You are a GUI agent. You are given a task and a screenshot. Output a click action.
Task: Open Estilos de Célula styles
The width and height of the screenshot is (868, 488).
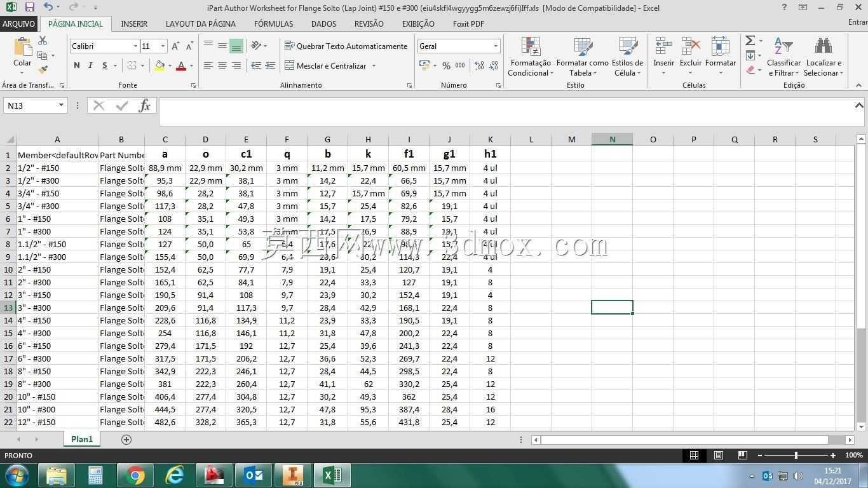627,57
